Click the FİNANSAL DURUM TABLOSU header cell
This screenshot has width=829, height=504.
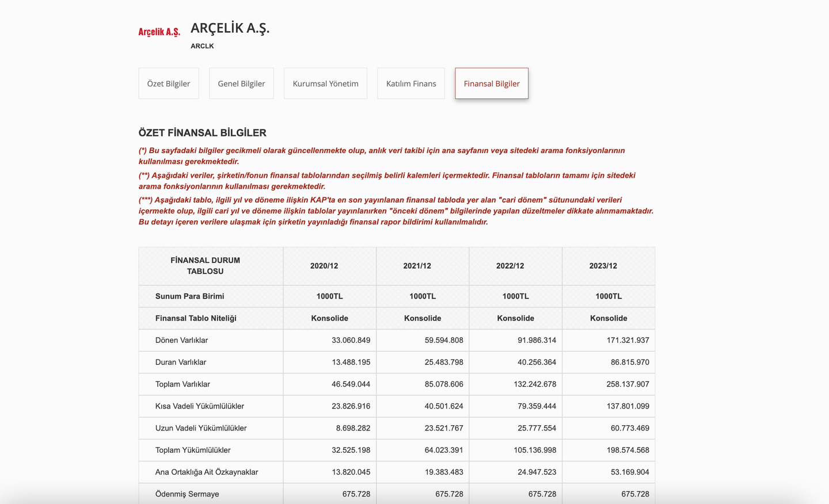204,266
